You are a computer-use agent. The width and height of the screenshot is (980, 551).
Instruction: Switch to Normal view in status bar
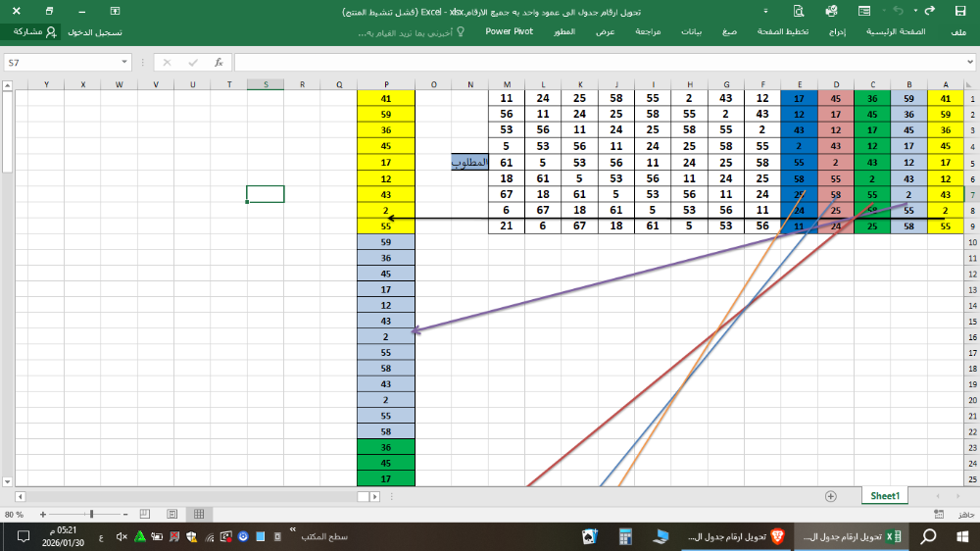tap(199, 514)
